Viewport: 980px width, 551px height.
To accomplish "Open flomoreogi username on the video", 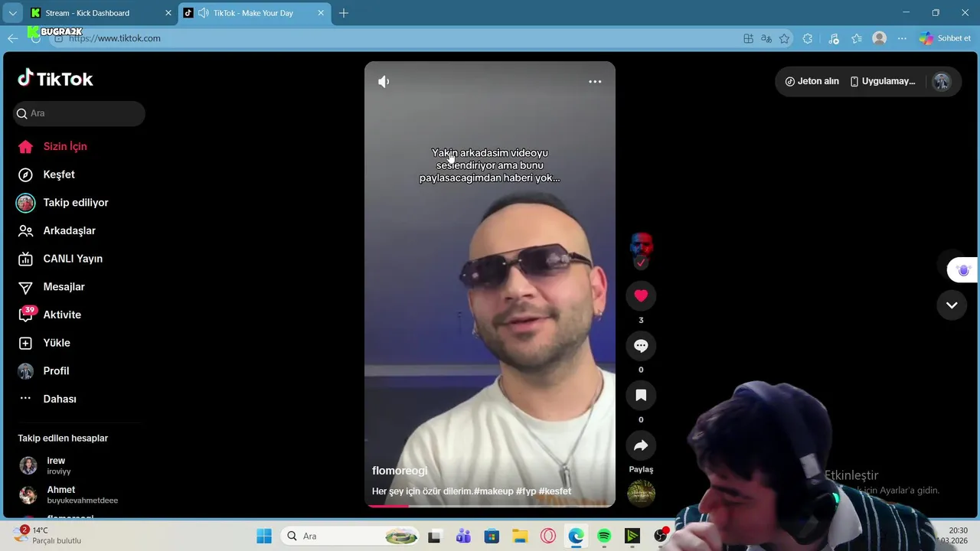I will click(400, 471).
